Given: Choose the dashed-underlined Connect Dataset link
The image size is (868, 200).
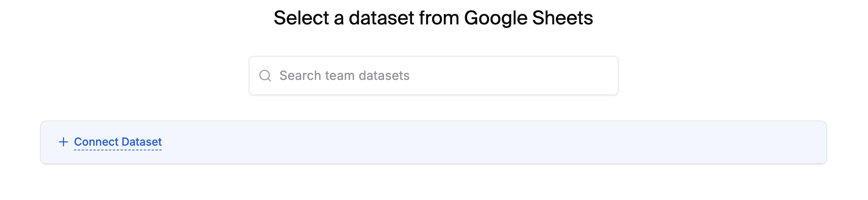Looking at the screenshot, I should click(x=118, y=142).
